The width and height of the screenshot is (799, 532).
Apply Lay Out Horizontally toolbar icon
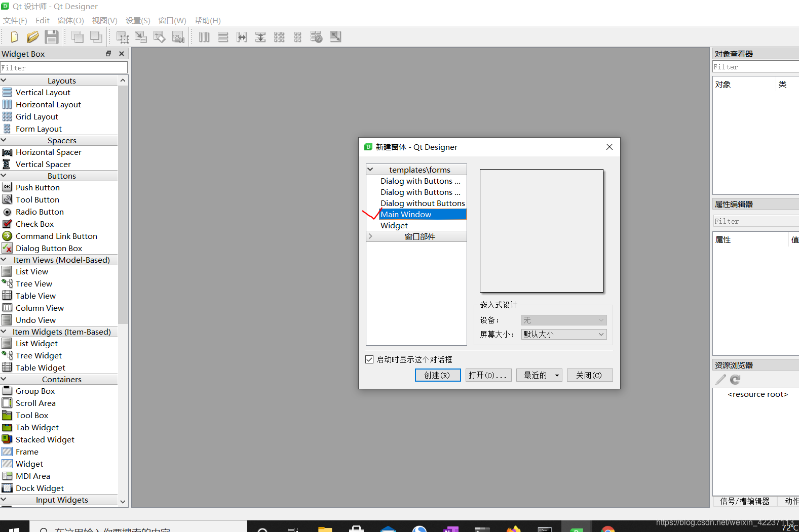(x=204, y=37)
